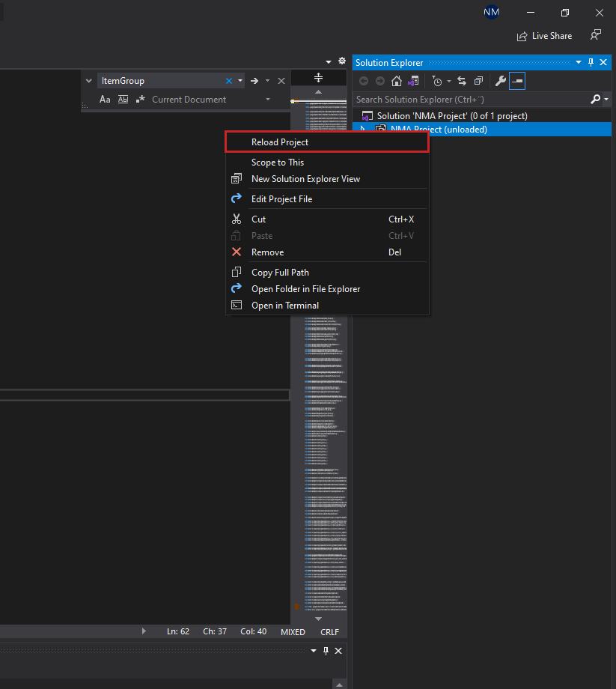
Task: Click Collapse All in Solution Explorer
Action: click(x=478, y=81)
